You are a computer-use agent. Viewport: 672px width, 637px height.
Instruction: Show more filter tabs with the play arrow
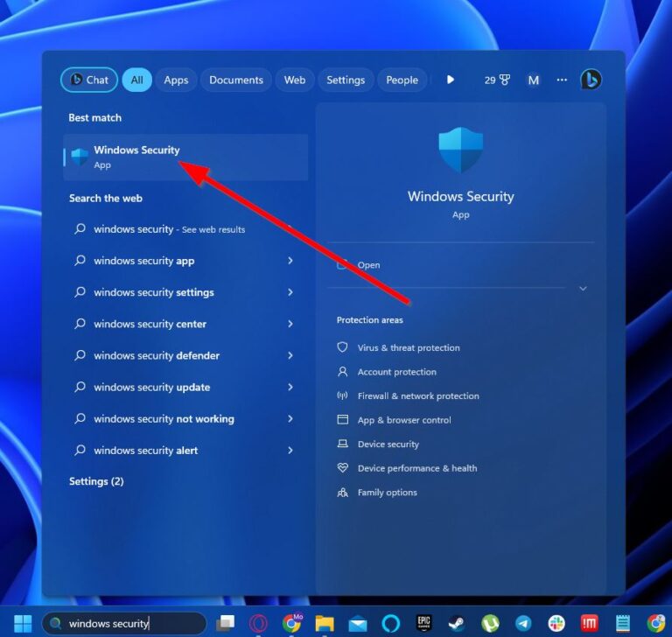click(x=450, y=80)
